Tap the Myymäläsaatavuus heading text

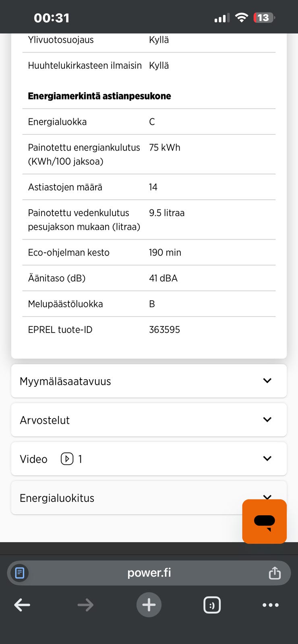click(x=65, y=381)
